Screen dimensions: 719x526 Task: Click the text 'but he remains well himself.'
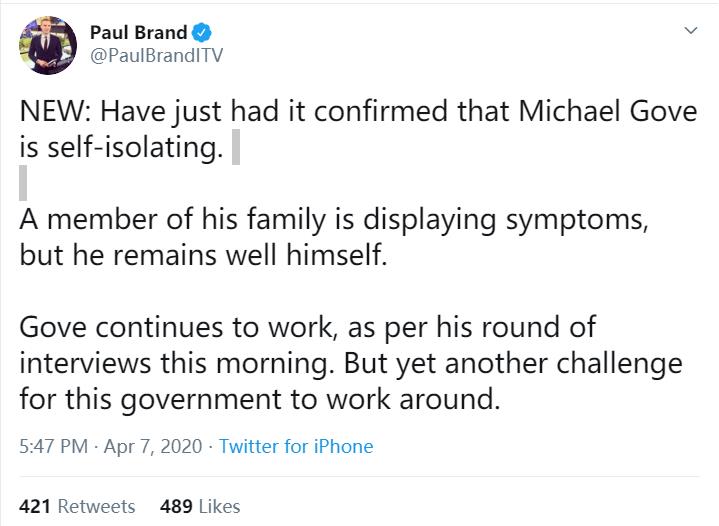202,256
